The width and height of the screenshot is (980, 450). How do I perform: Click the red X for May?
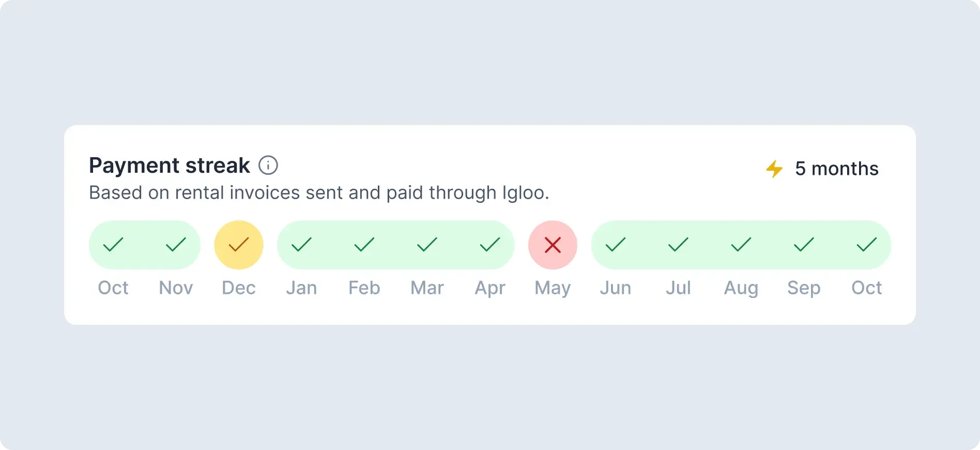553,245
